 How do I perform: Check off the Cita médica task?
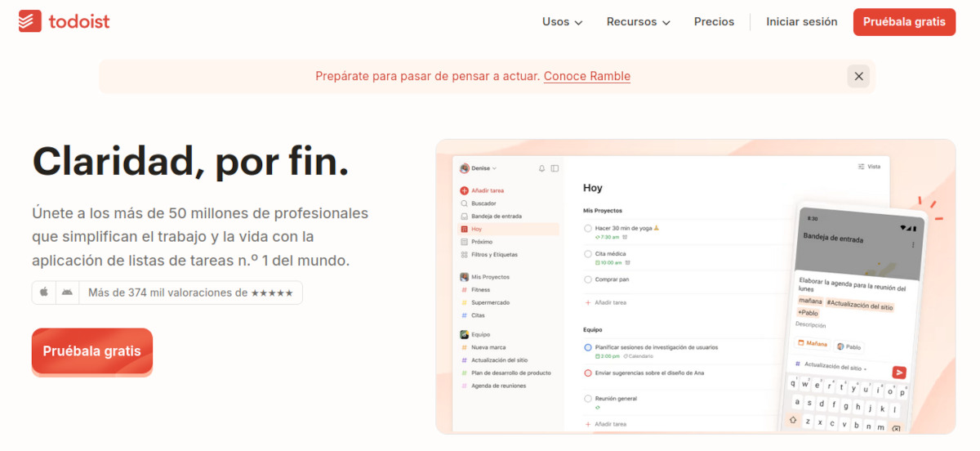pyautogui.click(x=588, y=254)
